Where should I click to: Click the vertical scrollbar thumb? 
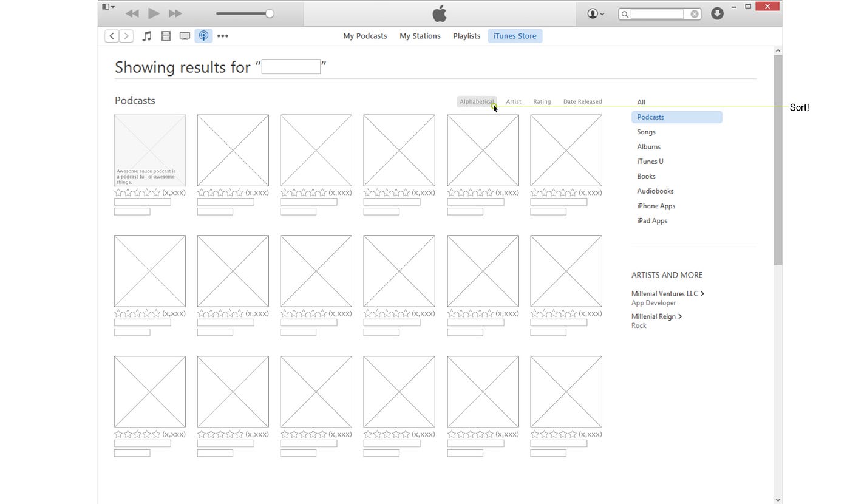(x=778, y=160)
